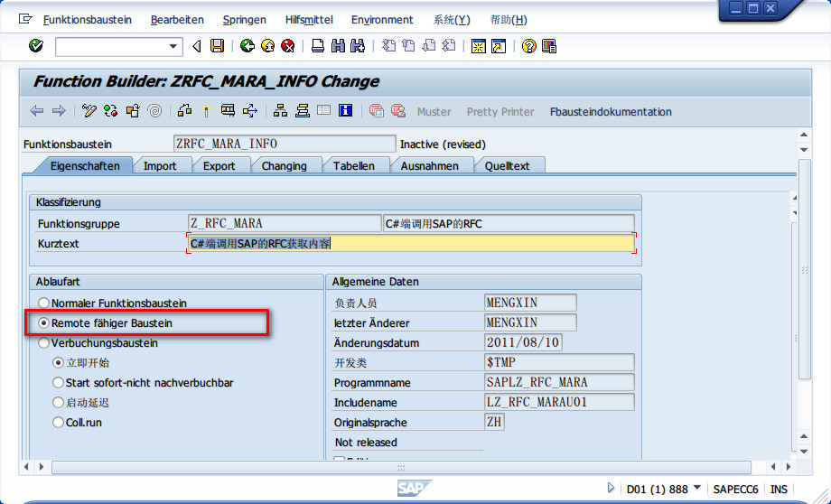Click the Display Object List hierarchy icon
831x504 pixels.
coord(280,111)
